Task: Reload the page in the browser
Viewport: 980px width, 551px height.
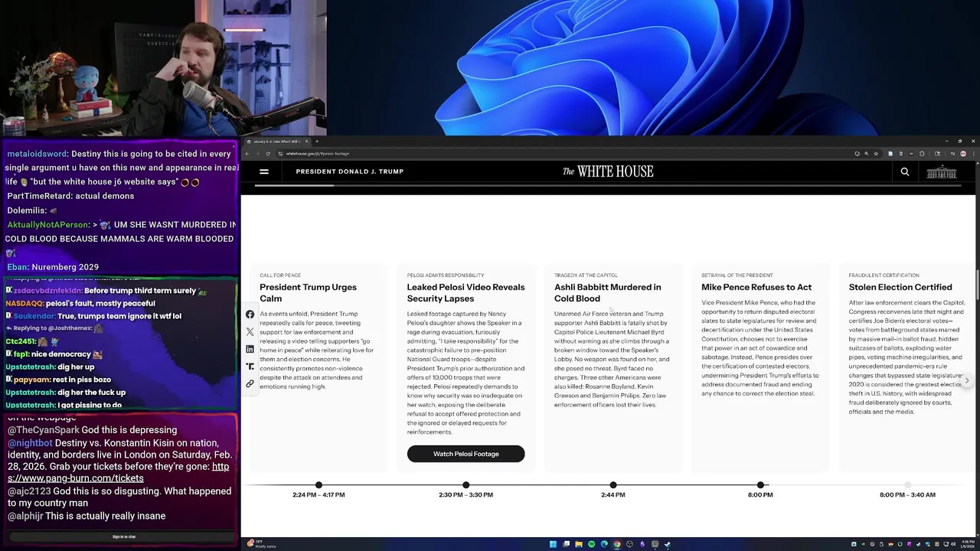Action: (267, 153)
